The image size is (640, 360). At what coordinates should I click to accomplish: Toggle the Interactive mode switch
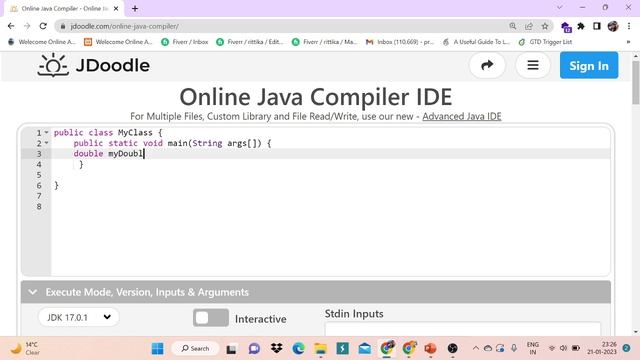[x=211, y=318]
